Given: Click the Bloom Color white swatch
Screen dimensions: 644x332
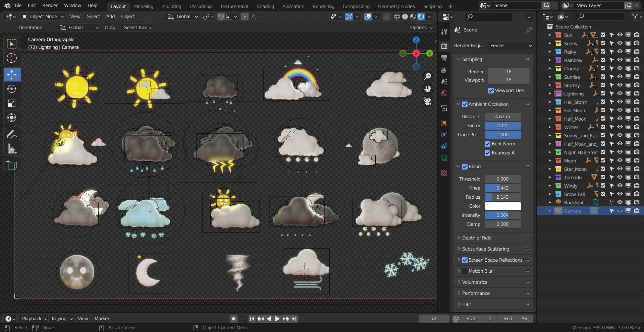Looking at the screenshot, I should pos(502,206).
